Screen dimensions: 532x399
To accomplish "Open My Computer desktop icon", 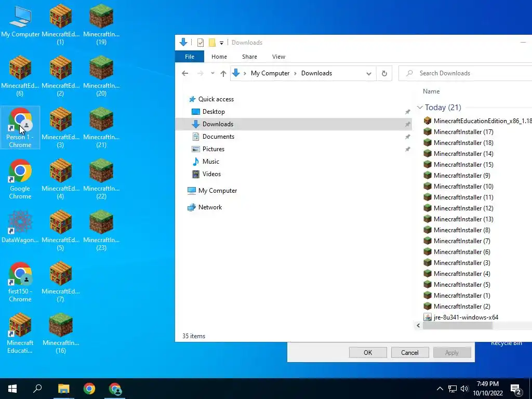I will pos(20,21).
